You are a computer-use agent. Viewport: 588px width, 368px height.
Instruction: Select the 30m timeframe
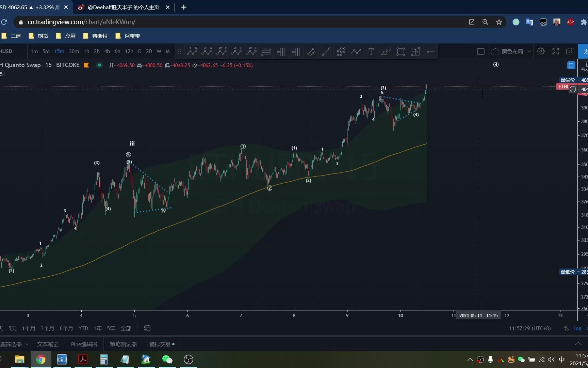(x=74, y=51)
